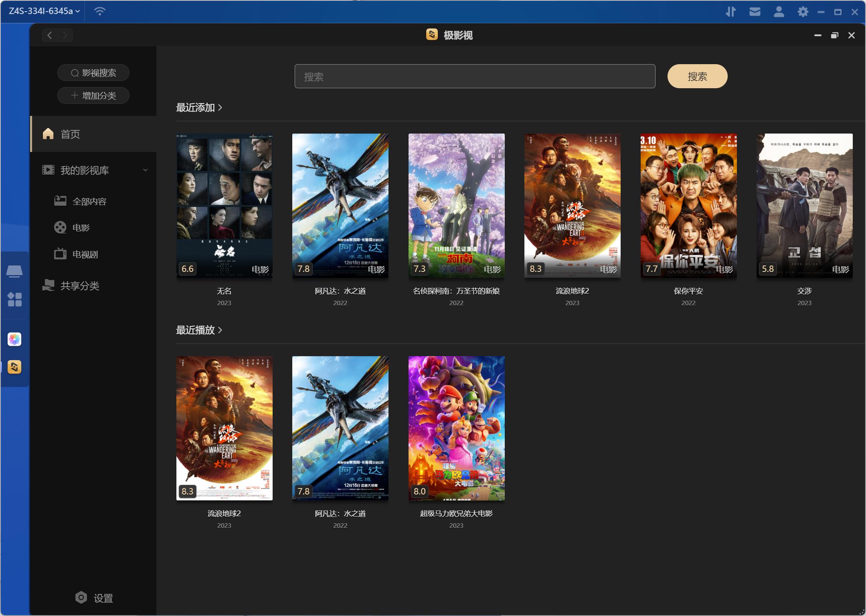
Task: Click the laptop device icon in dock
Action: [x=14, y=272]
